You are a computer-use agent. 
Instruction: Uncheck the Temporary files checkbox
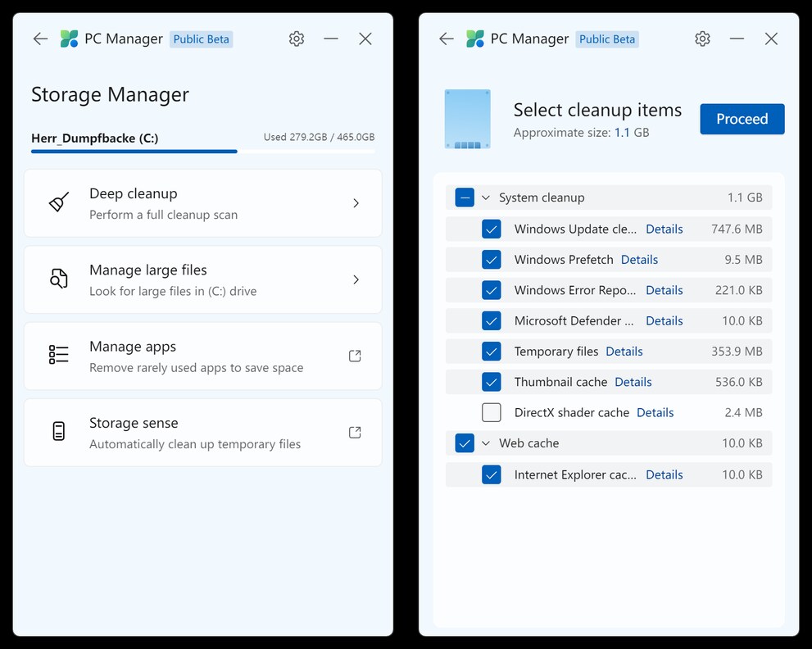(492, 352)
